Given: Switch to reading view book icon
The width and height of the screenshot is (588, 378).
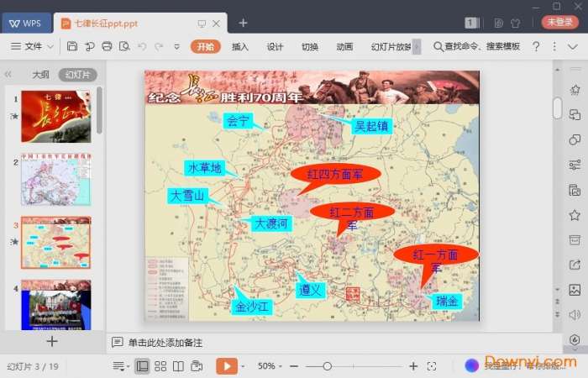Looking at the screenshot, I should click(178, 366).
